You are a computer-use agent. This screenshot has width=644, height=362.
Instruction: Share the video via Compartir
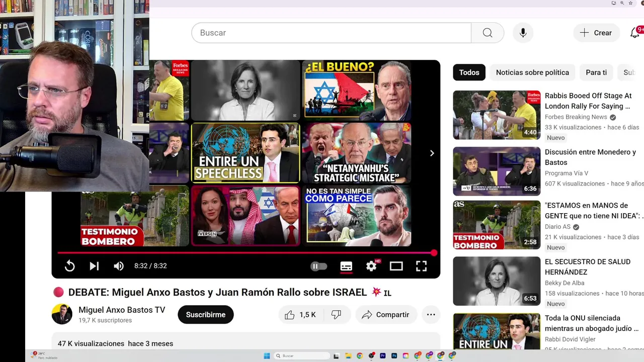tap(386, 315)
